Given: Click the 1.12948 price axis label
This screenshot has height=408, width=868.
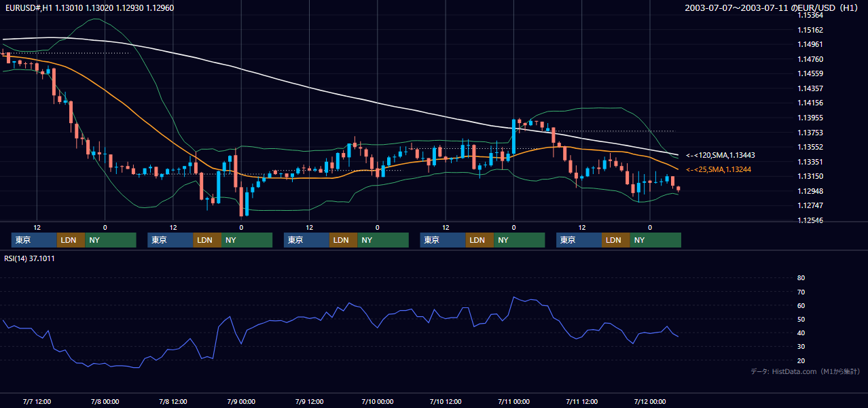Looking at the screenshot, I should pos(810,191).
